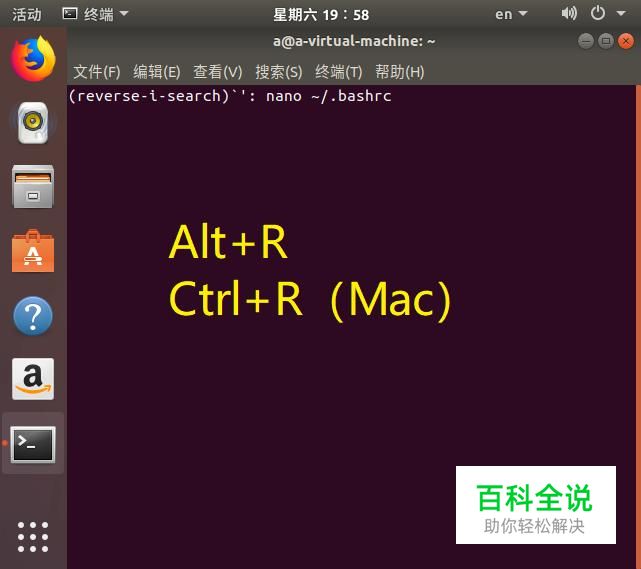Expand the 终端 app menu in top bar

pyautogui.click(x=95, y=14)
